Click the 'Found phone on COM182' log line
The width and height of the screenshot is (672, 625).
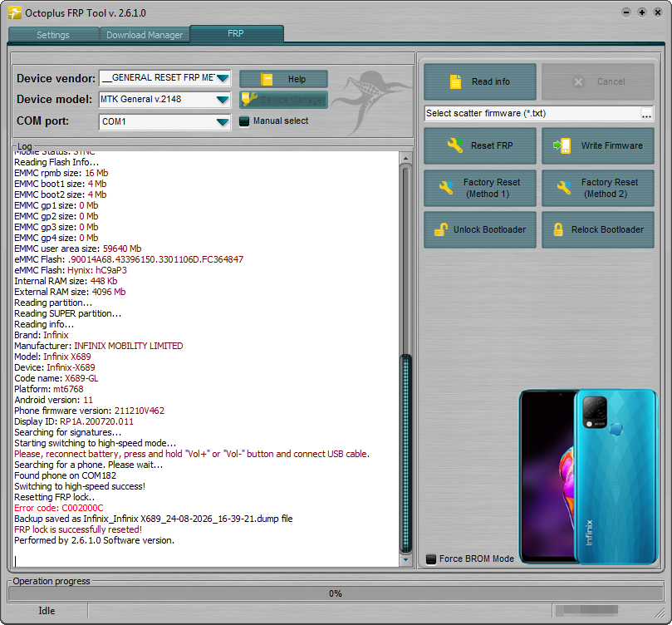[65, 475]
